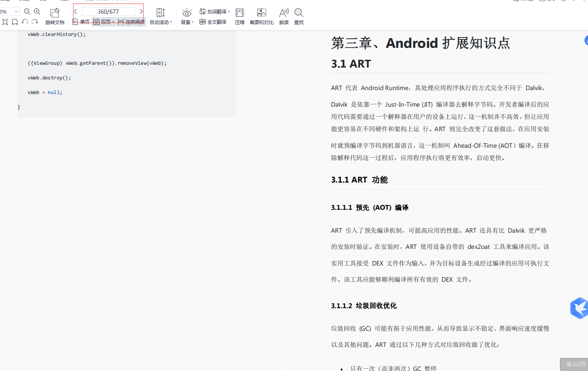Image resolution: width=588 pixels, height=371 pixels.
Task: Rotate the page clockwise
Action: (x=35, y=22)
